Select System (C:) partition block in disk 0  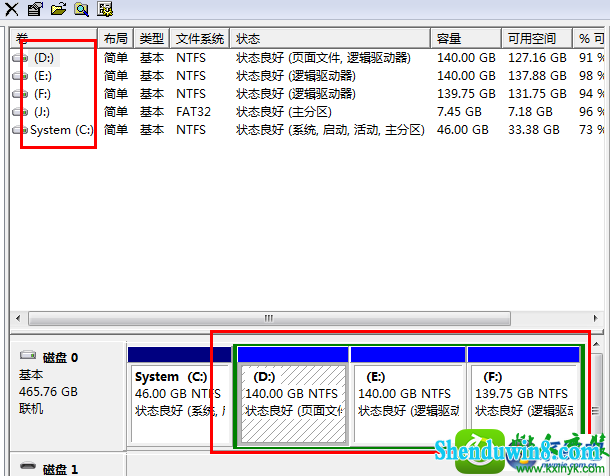click(179, 396)
